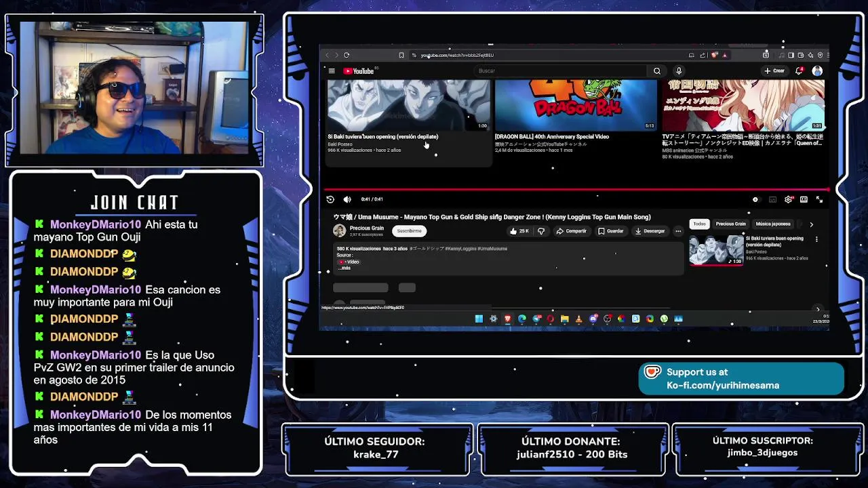Click the Guardar save button
This screenshot has height=488, width=868.
click(611, 231)
